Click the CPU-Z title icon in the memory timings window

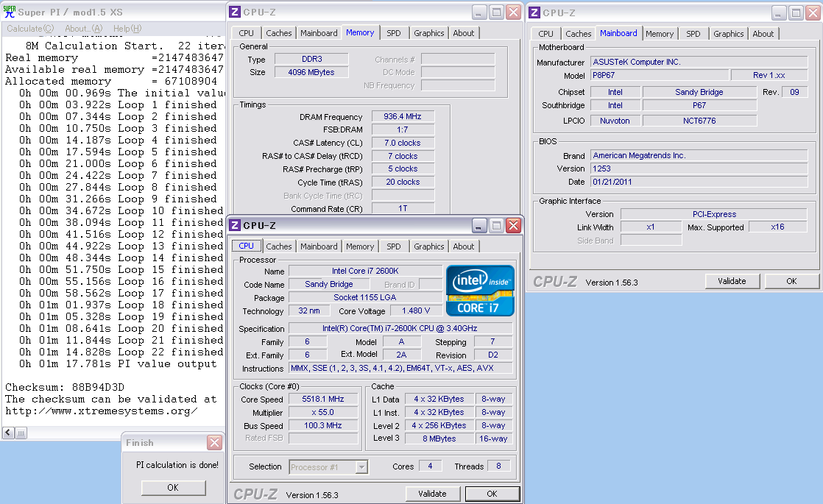click(x=235, y=12)
